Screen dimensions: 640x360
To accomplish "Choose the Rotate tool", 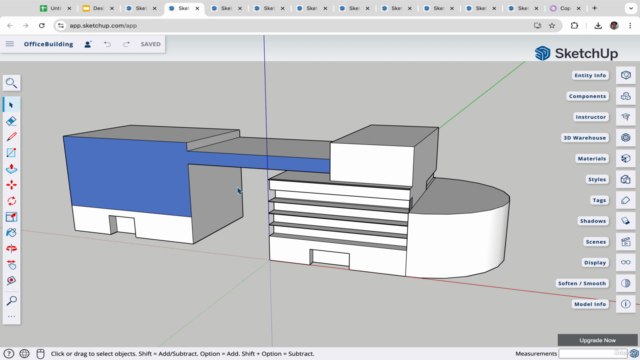I will pyautogui.click(x=11, y=201).
